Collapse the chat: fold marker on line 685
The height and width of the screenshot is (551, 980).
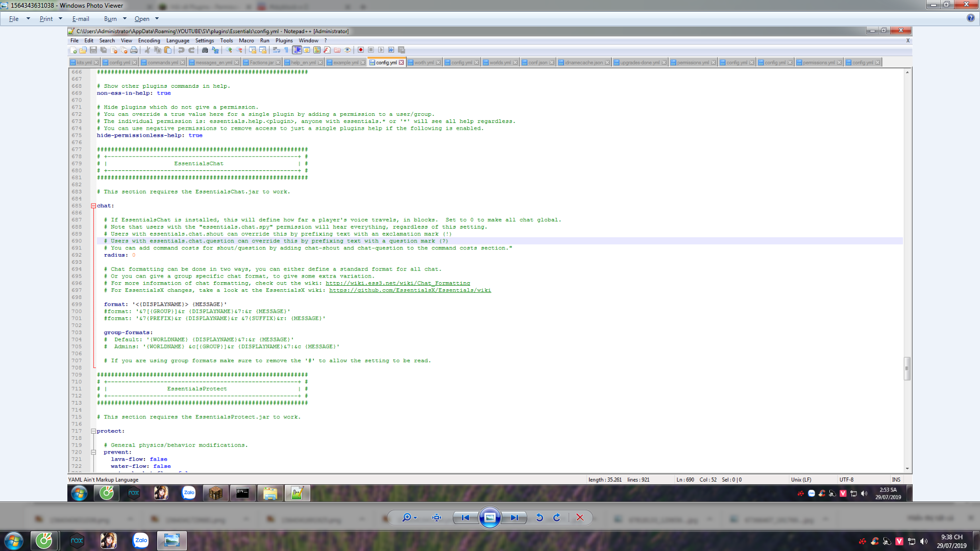pyautogui.click(x=93, y=206)
